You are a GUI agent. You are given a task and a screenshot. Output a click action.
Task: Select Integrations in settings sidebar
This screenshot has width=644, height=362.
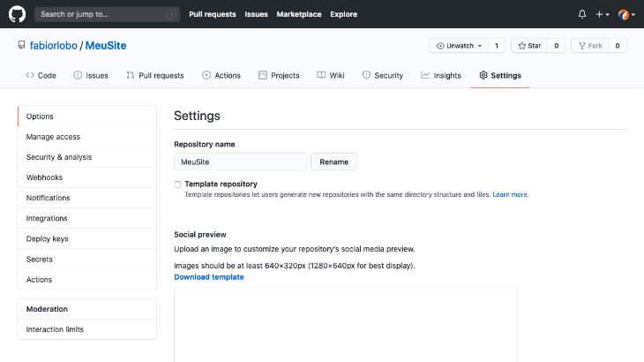tap(87, 218)
